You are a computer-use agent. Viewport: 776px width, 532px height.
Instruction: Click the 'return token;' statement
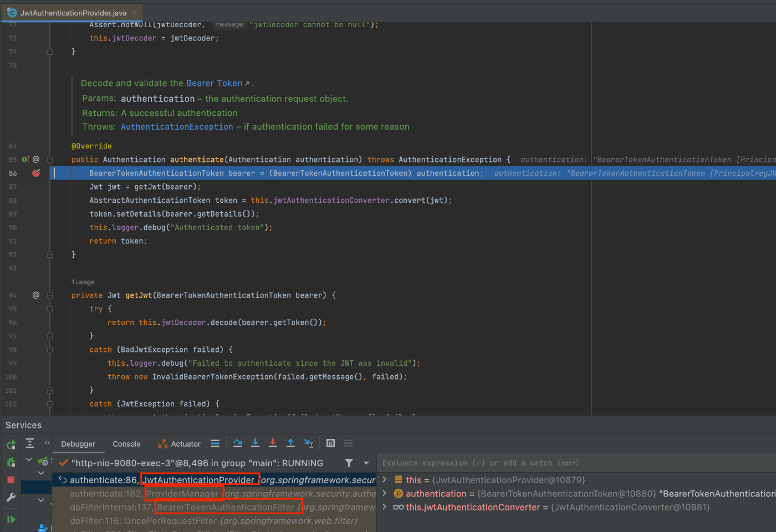click(118, 241)
